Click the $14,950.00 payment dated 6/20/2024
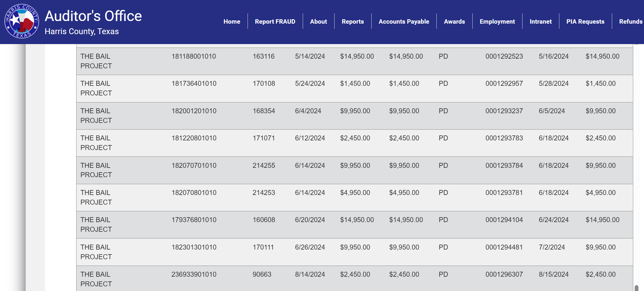The width and height of the screenshot is (644, 291). [x=357, y=220]
